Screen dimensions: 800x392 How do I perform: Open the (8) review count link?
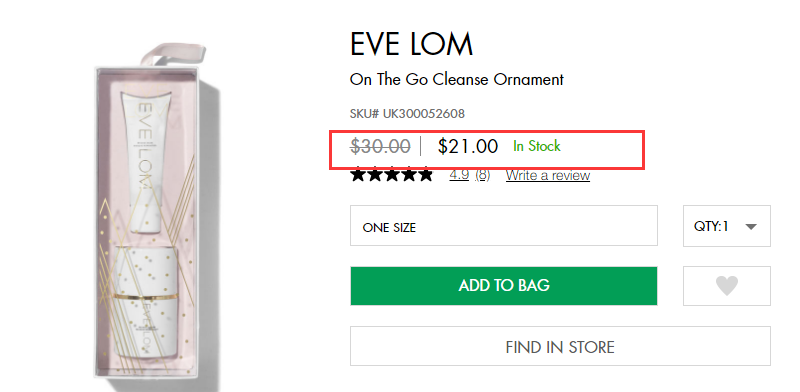click(x=483, y=175)
